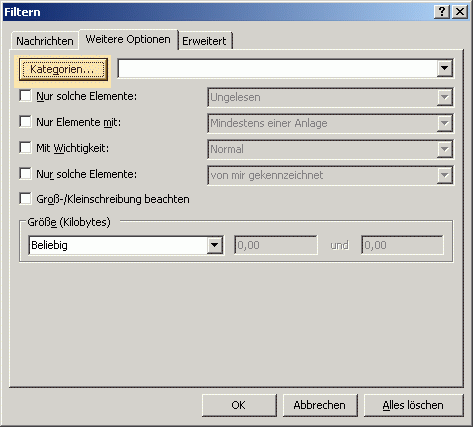
Task: Click the Ungelesen dropdown arrow
Action: click(444, 97)
